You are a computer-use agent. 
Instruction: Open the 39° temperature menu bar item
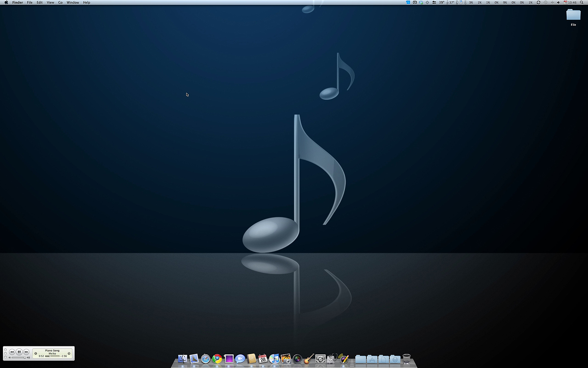(x=442, y=3)
